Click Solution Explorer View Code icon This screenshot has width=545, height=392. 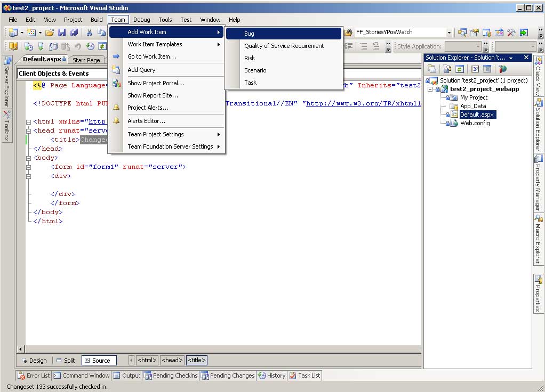point(475,69)
